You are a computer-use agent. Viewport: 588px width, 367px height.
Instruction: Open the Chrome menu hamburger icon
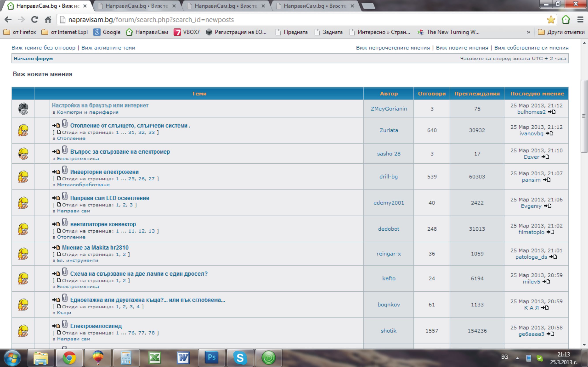coord(580,20)
